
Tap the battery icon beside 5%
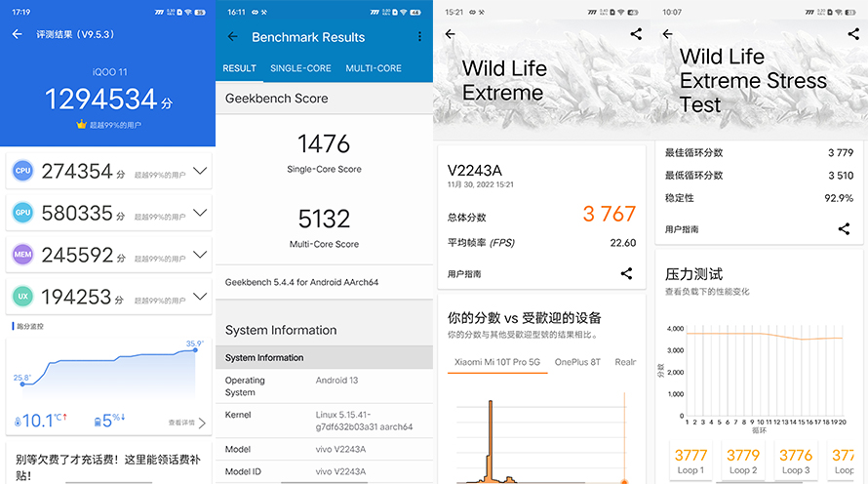(98, 422)
